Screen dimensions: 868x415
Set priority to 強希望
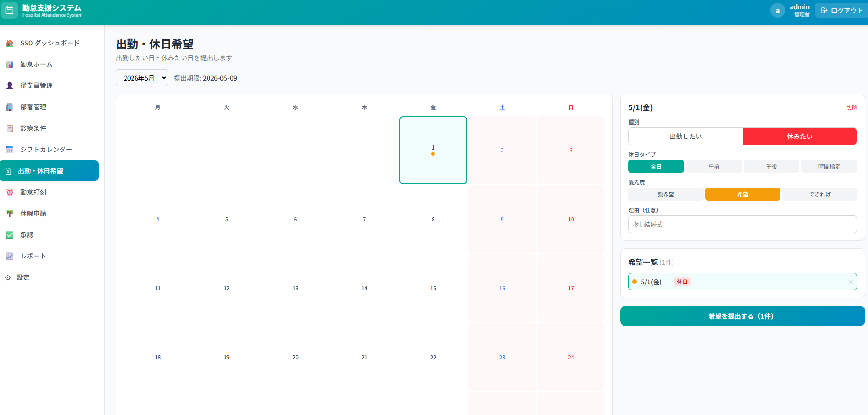pyautogui.click(x=666, y=195)
